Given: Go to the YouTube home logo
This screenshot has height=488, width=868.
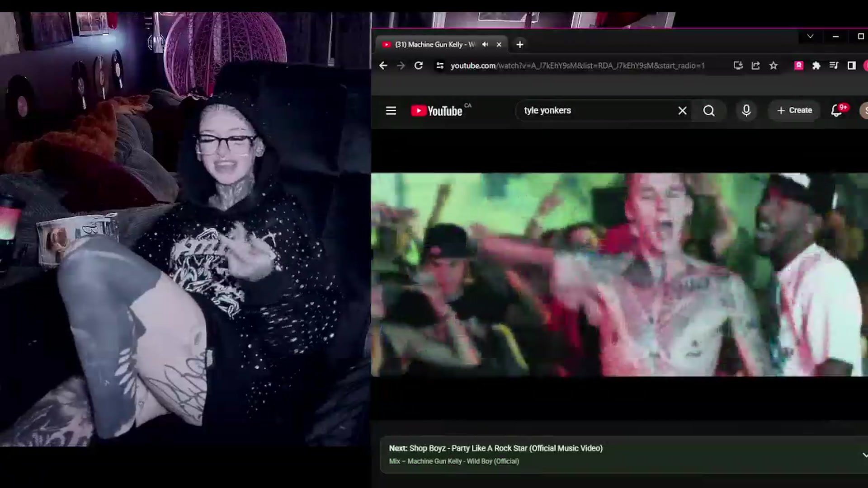Looking at the screenshot, I should pos(437,111).
